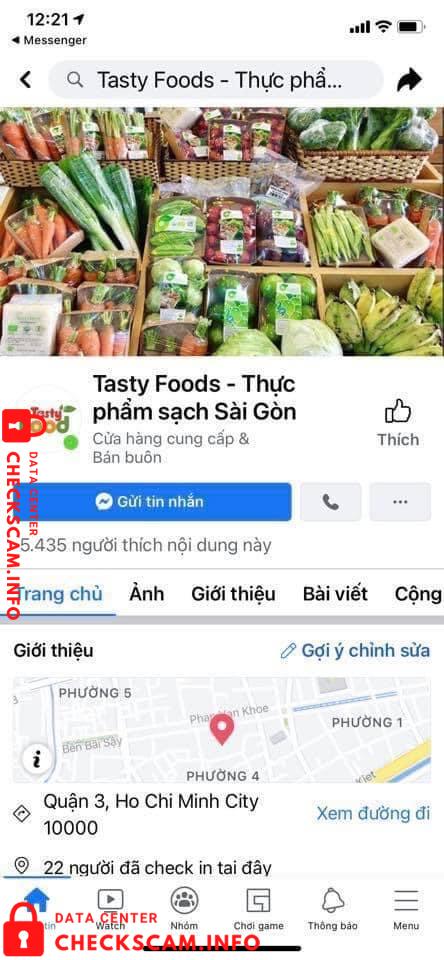
Task: Switch to the Giới thiệu tab
Action: [x=233, y=594]
